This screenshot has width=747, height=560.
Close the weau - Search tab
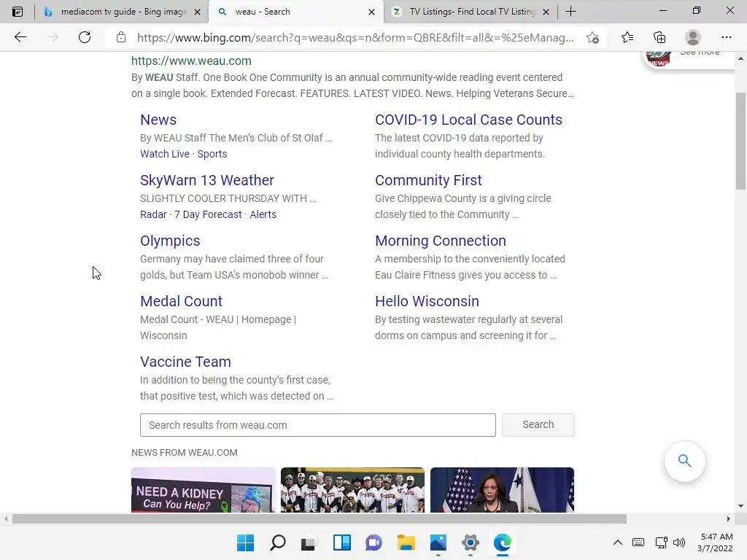(x=371, y=12)
